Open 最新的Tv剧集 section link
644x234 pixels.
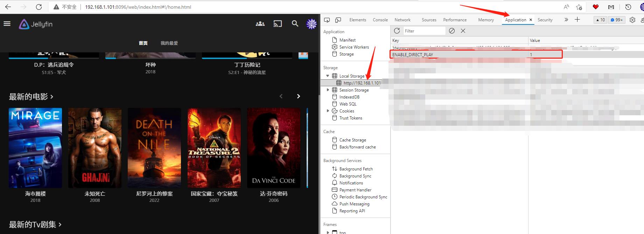coord(35,225)
